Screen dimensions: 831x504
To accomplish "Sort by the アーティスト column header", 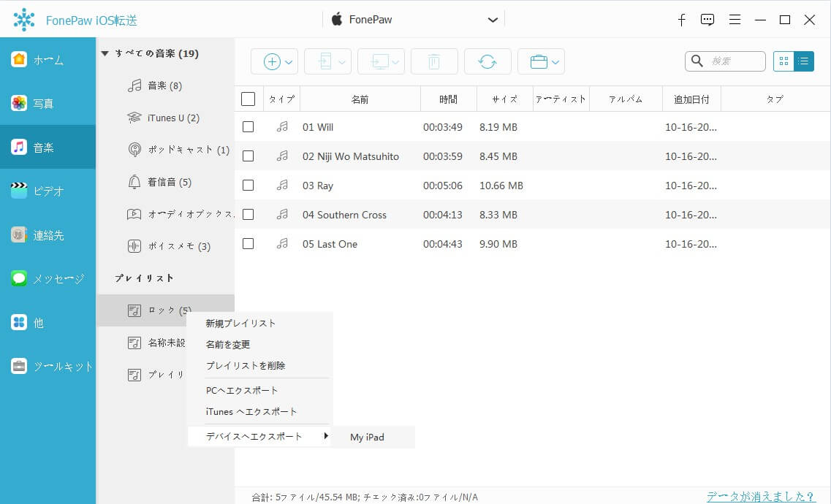I will (561, 99).
